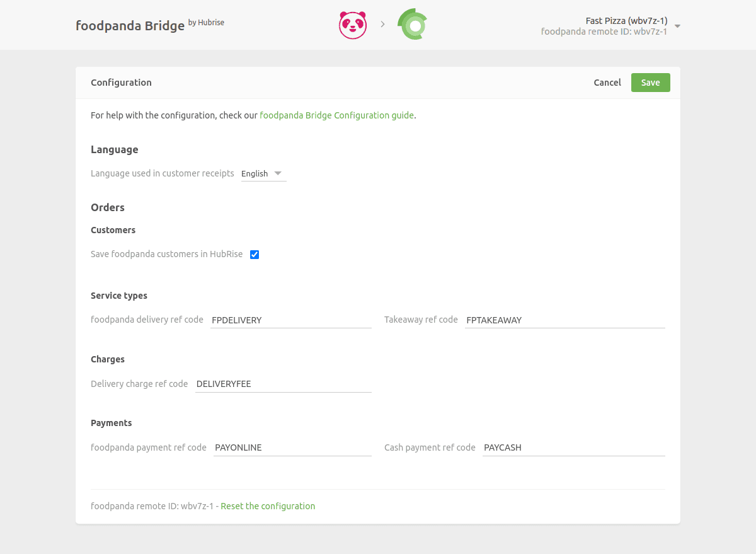Click the HubRise green logo icon

pos(412,24)
